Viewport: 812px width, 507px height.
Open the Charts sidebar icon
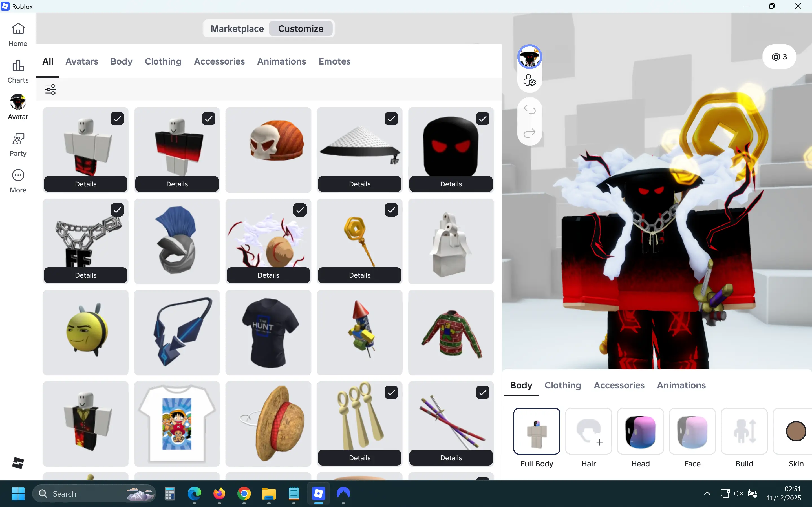18,71
